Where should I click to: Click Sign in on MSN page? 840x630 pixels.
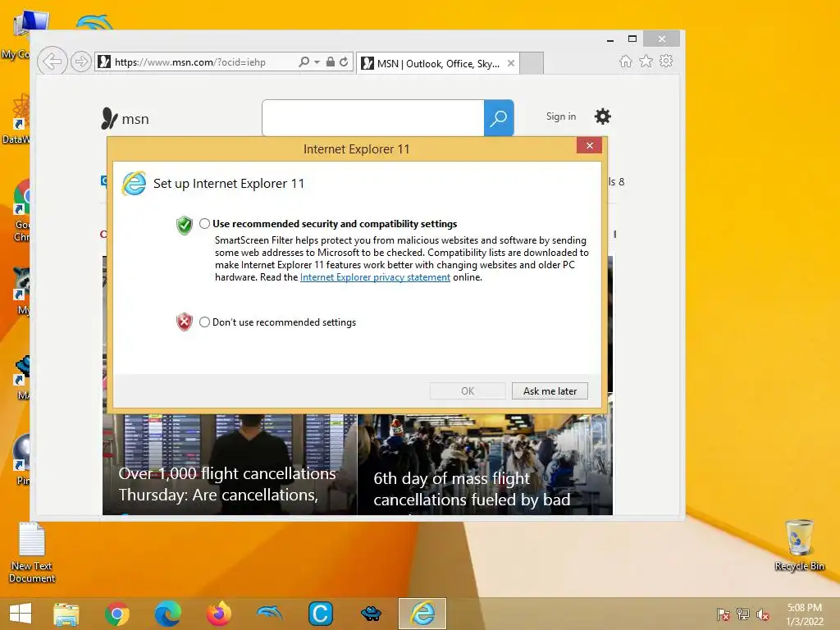pos(561,116)
